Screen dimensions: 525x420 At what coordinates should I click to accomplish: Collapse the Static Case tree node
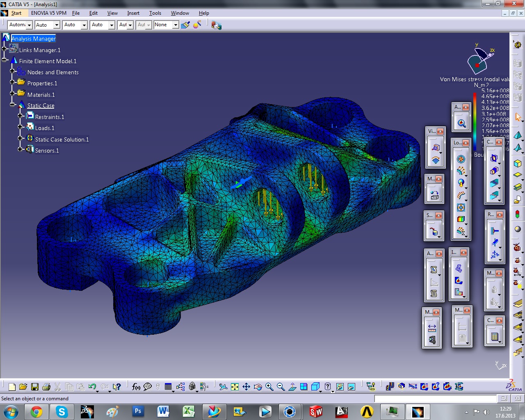[x=12, y=105]
